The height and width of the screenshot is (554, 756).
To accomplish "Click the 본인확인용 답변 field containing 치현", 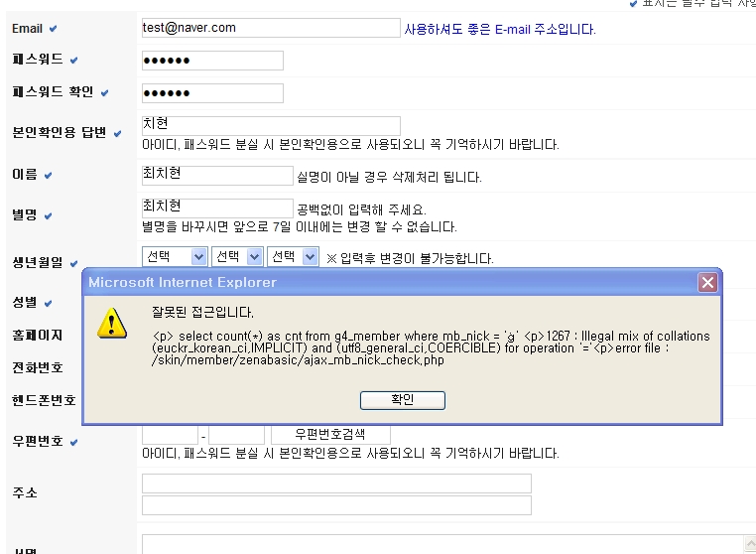I will tap(270, 125).
